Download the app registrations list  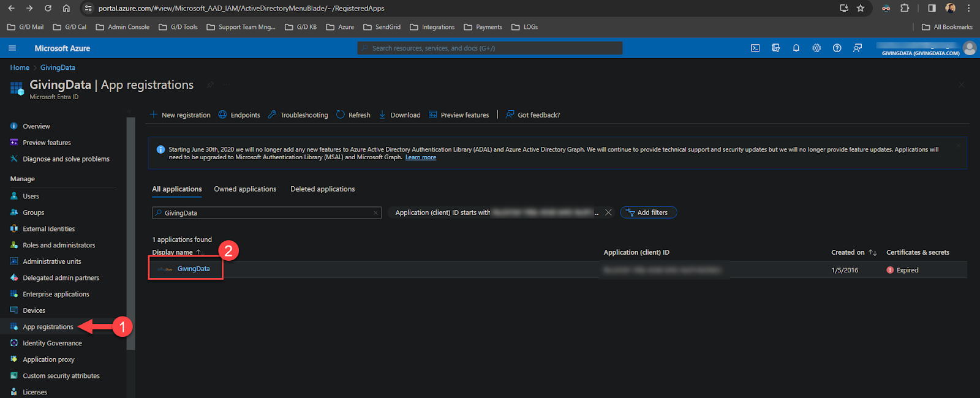tap(399, 115)
